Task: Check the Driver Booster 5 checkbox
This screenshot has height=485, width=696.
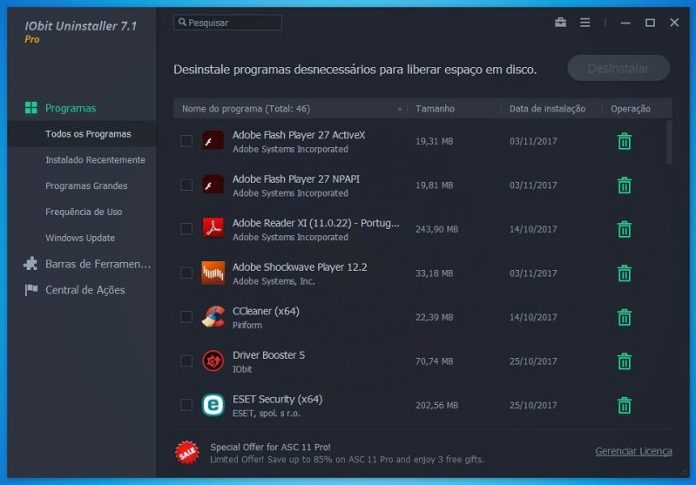Action: pos(186,361)
